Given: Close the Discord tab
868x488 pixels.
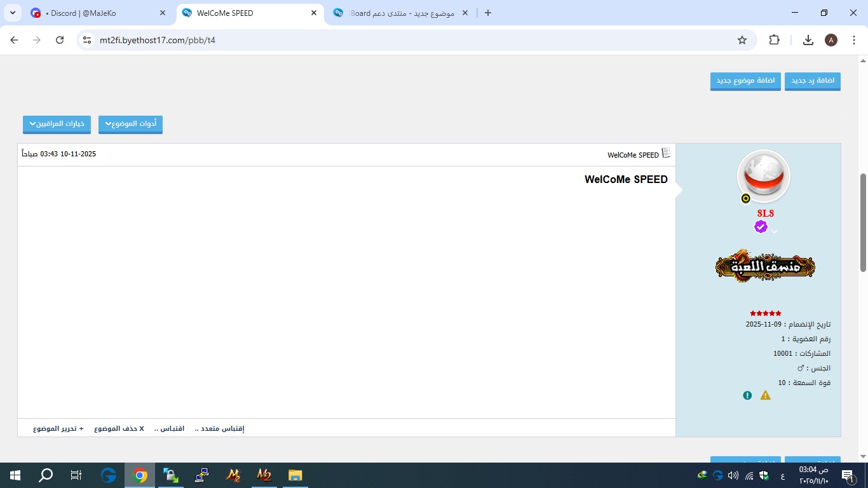Looking at the screenshot, I should pos(163,13).
